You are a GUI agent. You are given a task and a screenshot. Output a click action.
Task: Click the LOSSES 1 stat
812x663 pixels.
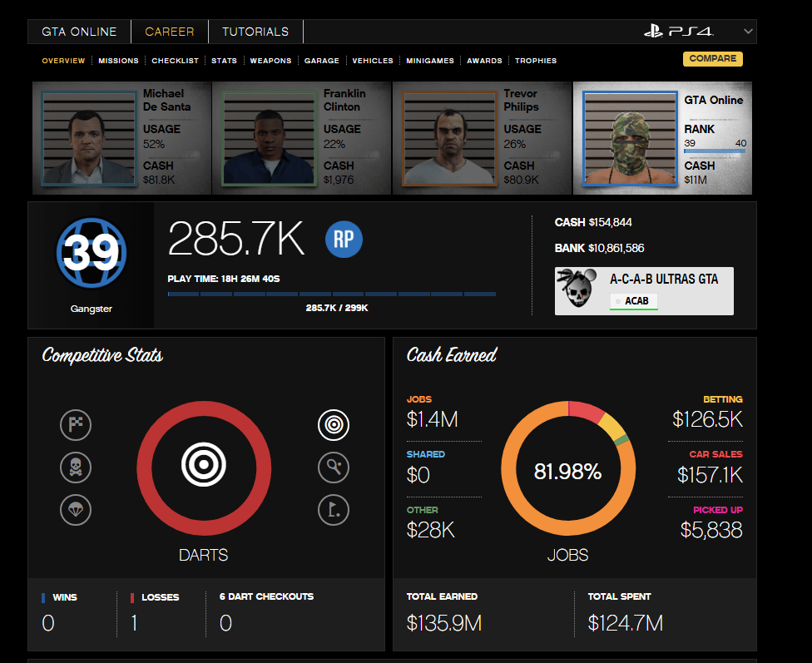click(x=154, y=614)
